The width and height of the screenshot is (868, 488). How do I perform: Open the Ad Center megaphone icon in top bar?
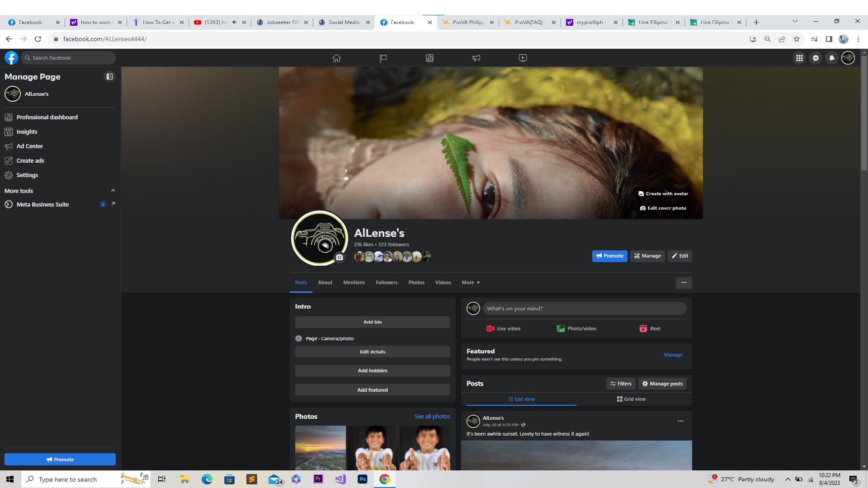click(x=476, y=58)
